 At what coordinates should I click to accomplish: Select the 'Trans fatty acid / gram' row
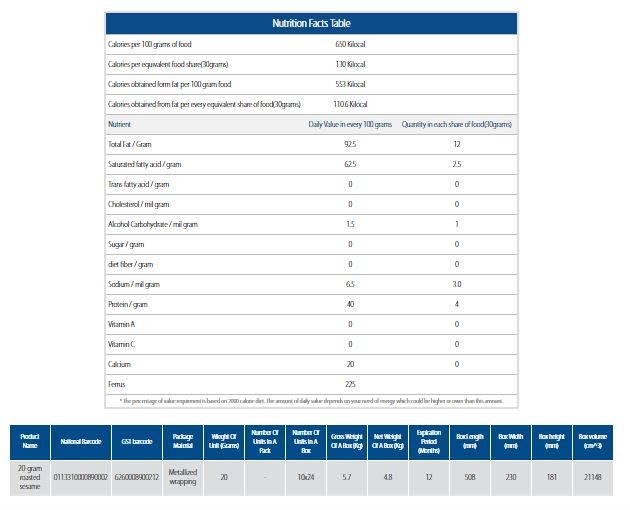138,184
